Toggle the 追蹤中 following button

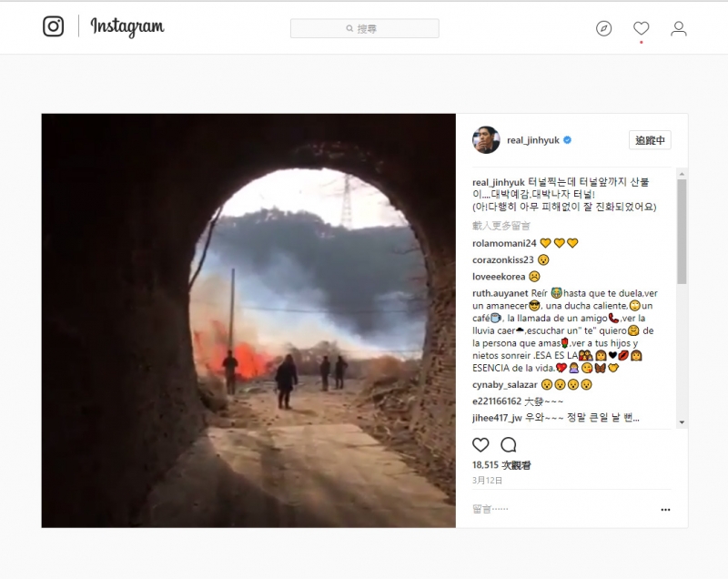[650, 140]
